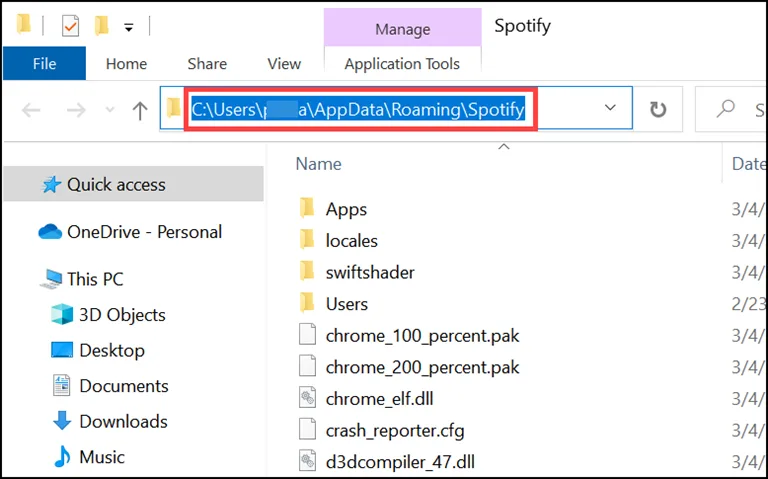The width and height of the screenshot is (768, 479).
Task: Click the locales folder icon
Action: point(307,240)
